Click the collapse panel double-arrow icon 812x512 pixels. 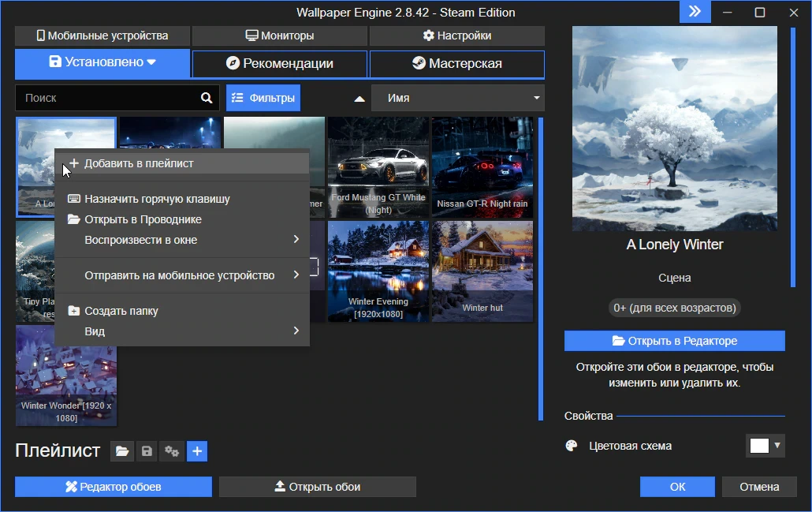click(x=695, y=11)
